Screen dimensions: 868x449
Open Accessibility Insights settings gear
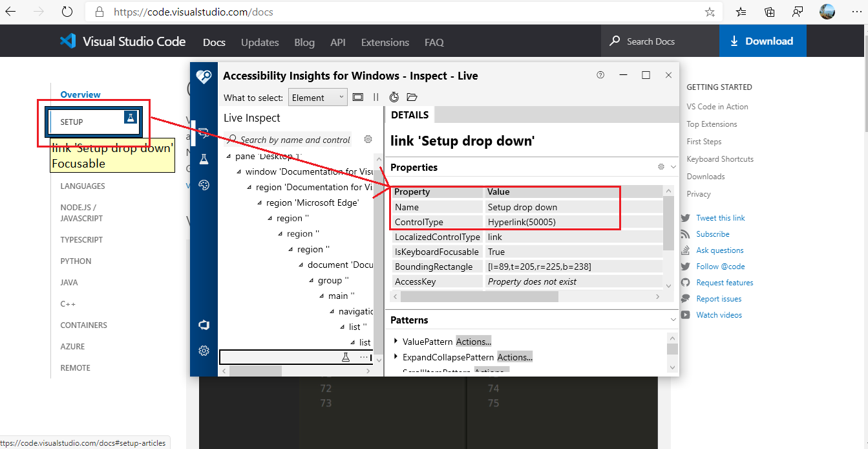click(x=204, y=350)
